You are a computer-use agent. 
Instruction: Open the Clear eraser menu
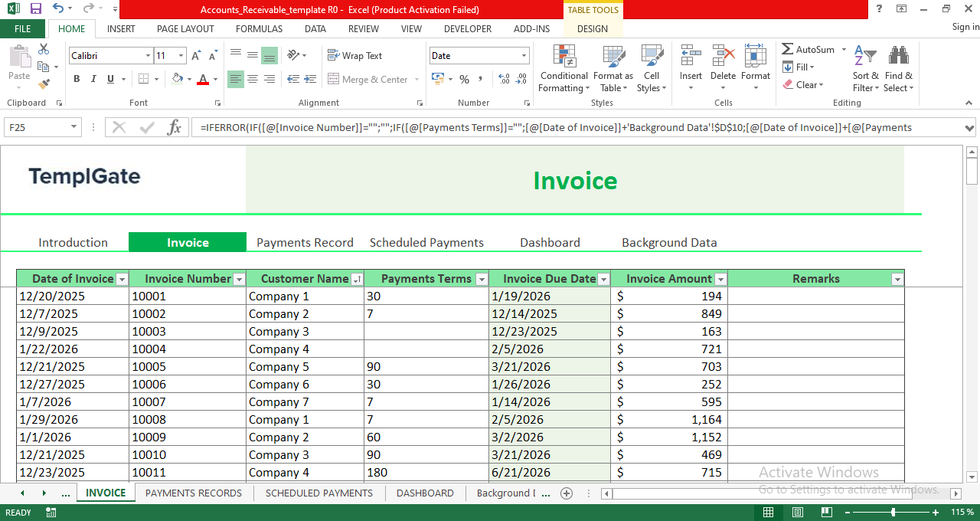803,84
